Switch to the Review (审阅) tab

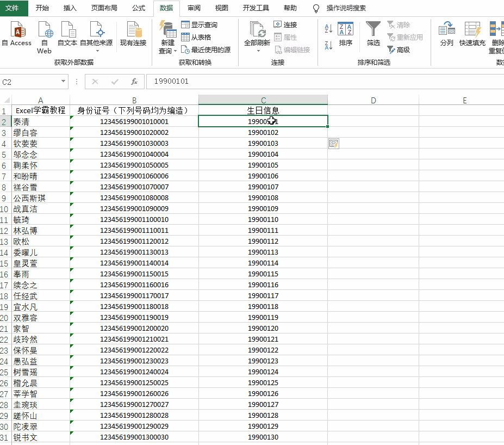click(x=194, y=8)
